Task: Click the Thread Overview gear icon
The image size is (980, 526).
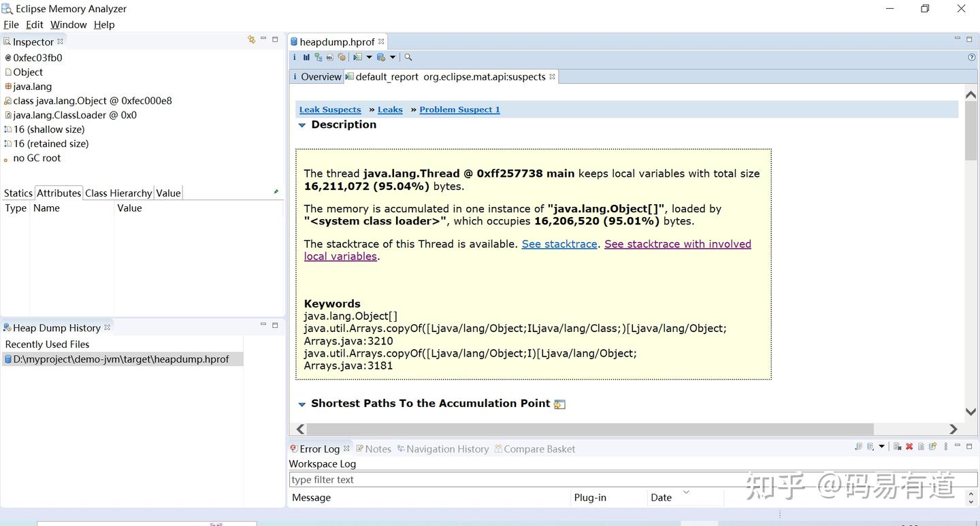Action: 342,58
